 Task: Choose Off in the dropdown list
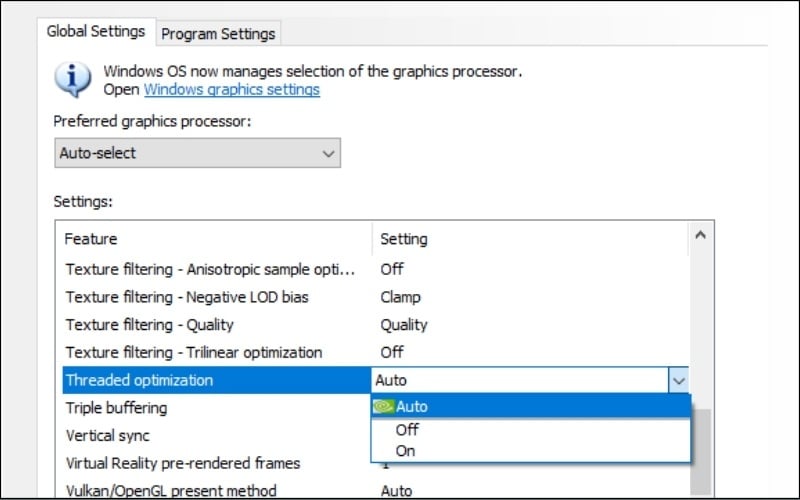407,429
